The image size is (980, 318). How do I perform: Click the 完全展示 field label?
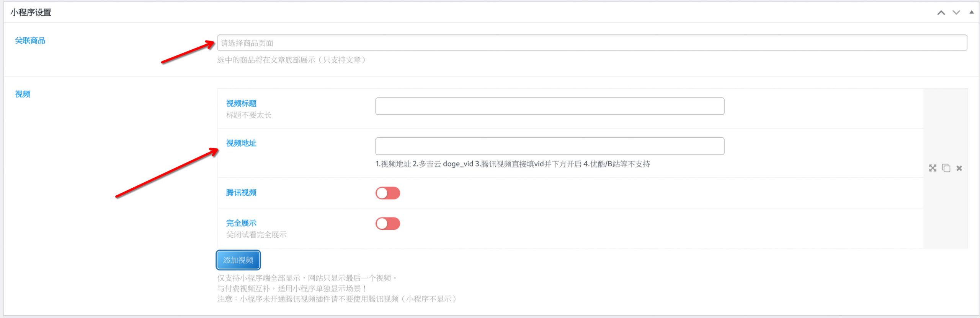coord(241,223)
